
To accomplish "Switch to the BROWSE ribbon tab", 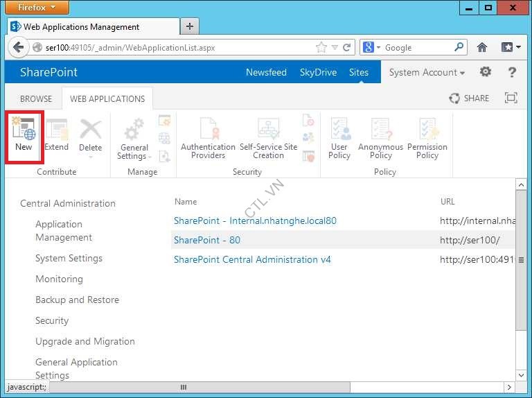I will pos(36,99).
